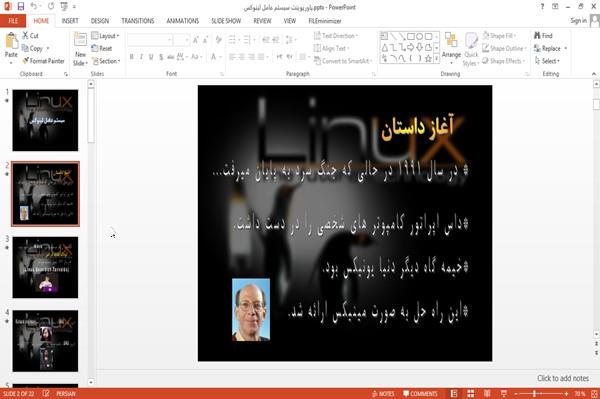Switch to the TRANSITIONS tab

pos(138,21)
